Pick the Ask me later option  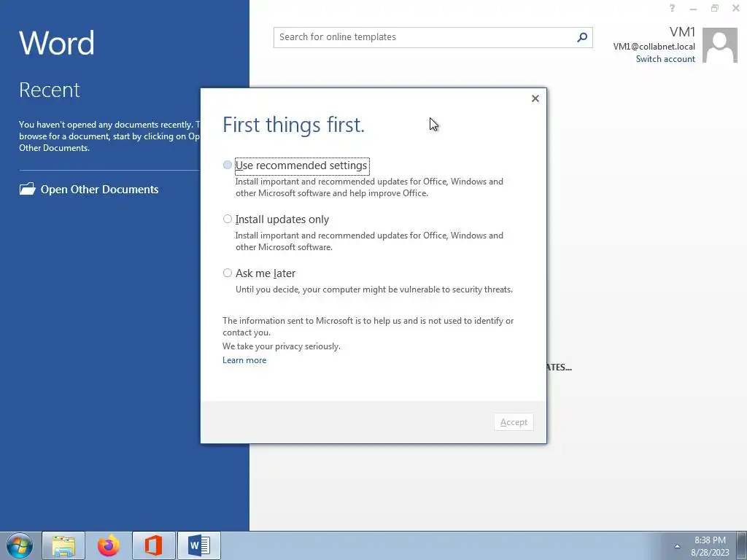(228, 273)
